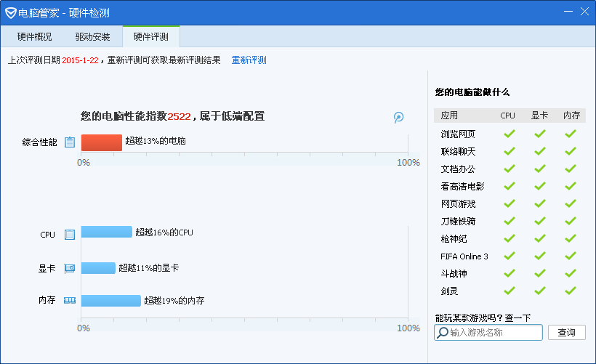
Task: Click the search magnifier icon in game field
Action: coord(442,333)
